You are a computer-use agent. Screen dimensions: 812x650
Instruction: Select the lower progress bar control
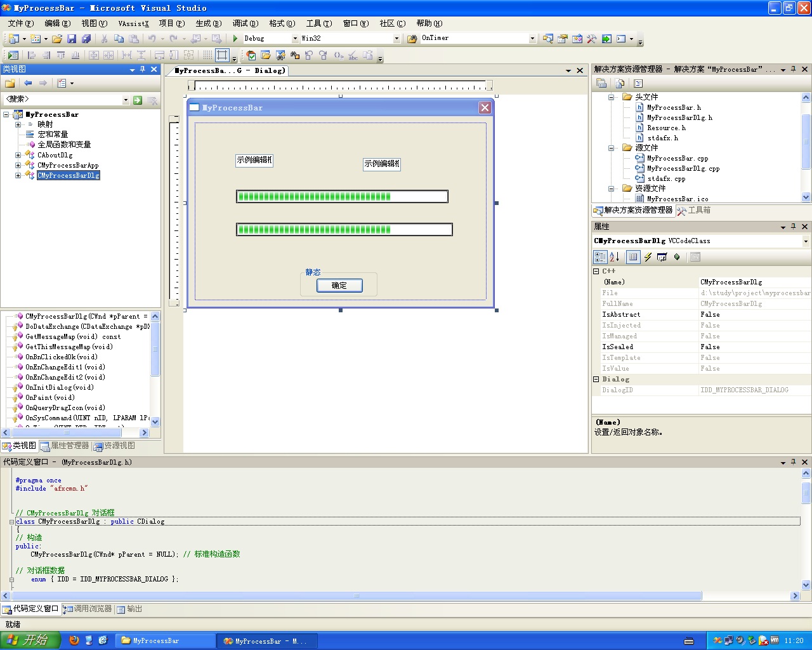[344, 229]
